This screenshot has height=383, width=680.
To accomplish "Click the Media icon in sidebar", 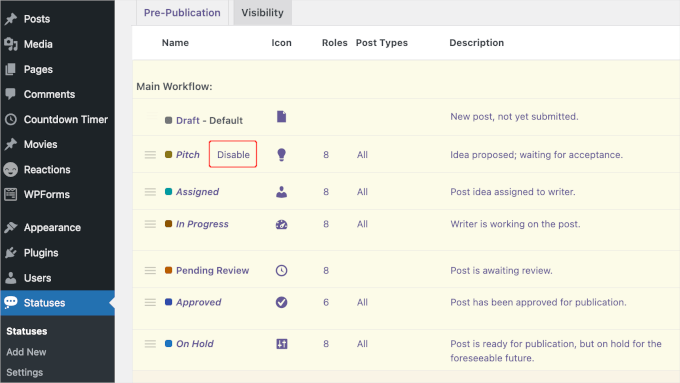I will coord(11,44).
